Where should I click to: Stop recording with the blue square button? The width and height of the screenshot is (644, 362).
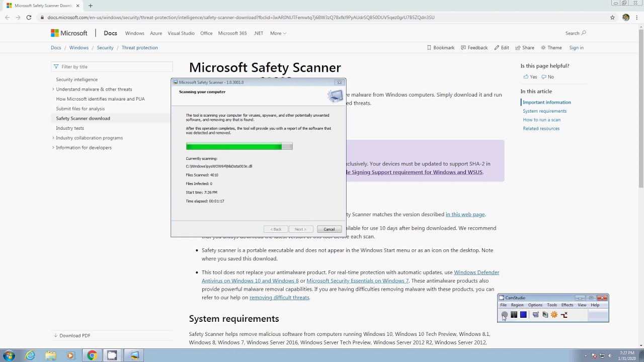(523, 315)
